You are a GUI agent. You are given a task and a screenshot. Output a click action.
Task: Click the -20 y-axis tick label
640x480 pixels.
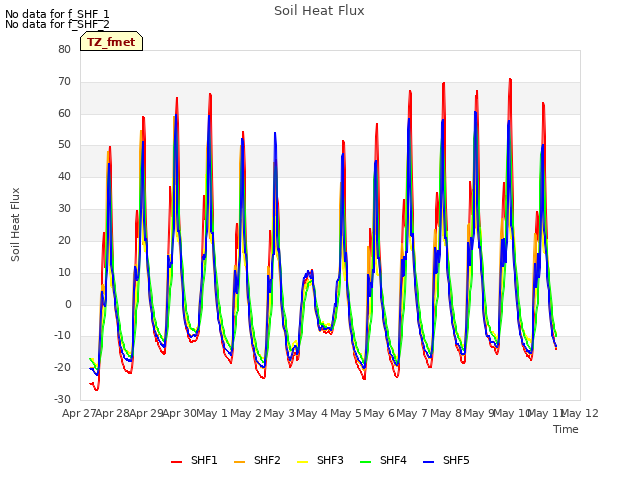pyautogui.click(x=63, y=367)
